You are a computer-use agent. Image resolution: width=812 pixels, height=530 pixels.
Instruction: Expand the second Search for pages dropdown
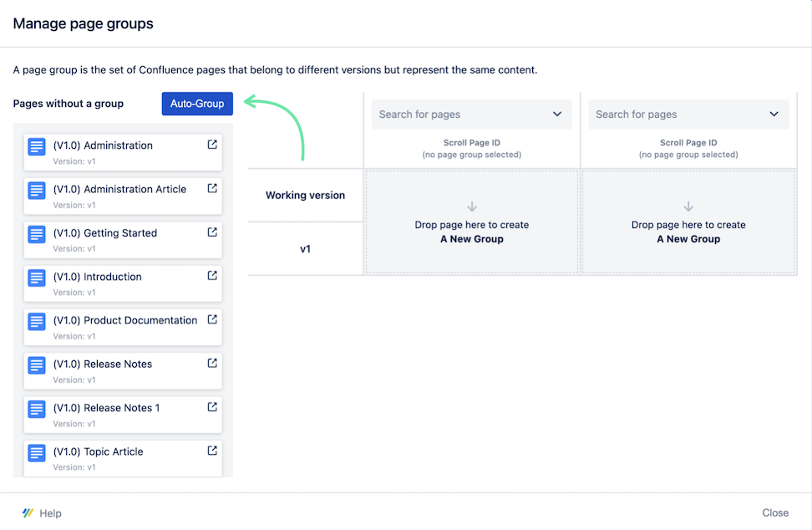point(774,115)
